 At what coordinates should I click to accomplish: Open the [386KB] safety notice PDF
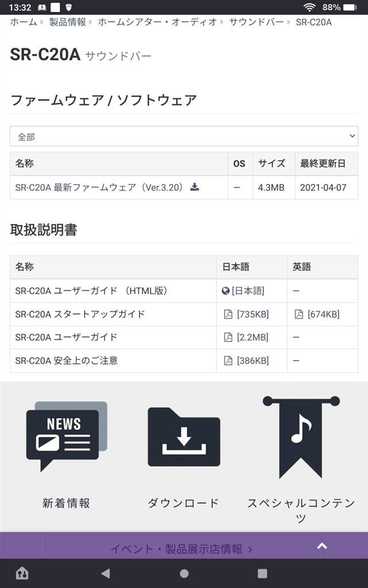click(253, 361)
